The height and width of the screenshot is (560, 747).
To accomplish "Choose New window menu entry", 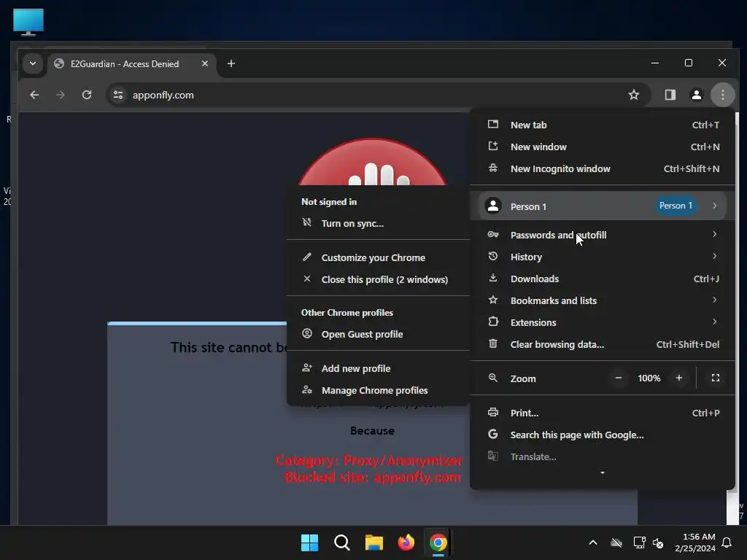I will point(602,147).
